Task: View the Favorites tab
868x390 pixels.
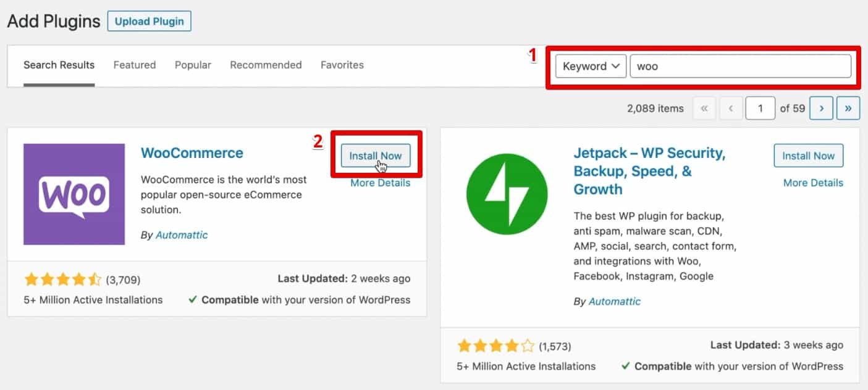Action: coord(342,65)
